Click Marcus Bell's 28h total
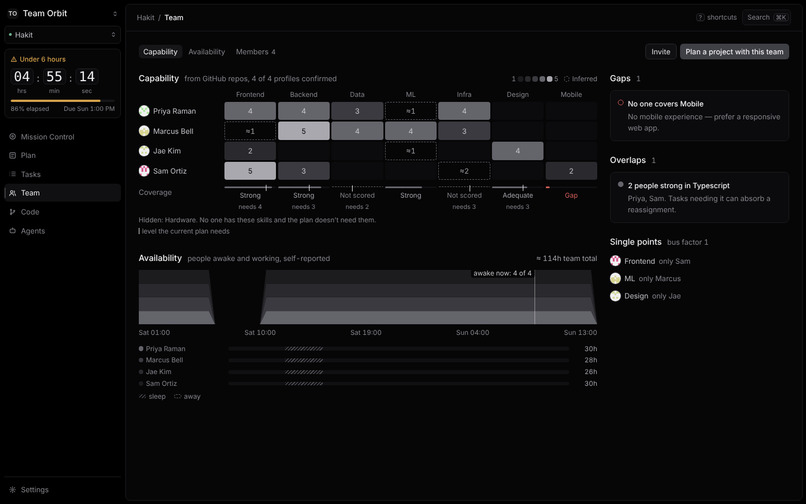Screen dimensions: 806x504 tap(591, 360)
